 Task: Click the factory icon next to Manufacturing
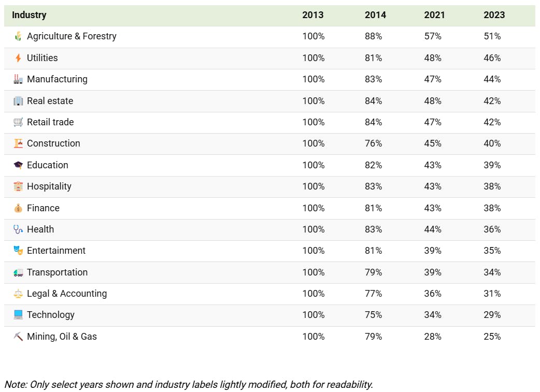[18, 79]
